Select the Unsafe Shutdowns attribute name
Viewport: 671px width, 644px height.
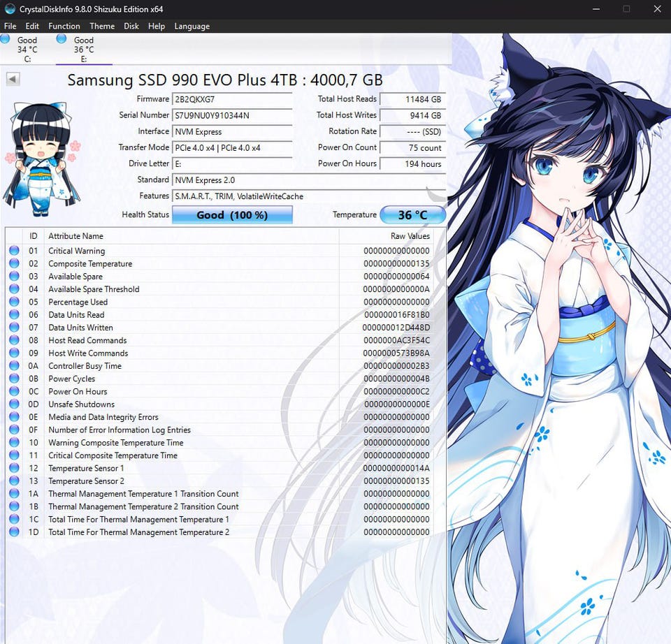tap(81, 404)
